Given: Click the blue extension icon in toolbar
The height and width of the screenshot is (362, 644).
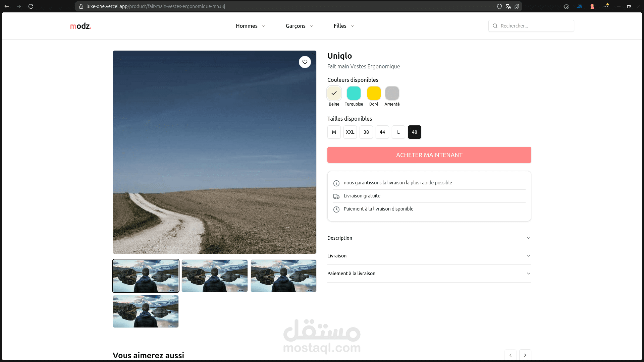Looking at the screenshot, I should click(x=579, y=6).
